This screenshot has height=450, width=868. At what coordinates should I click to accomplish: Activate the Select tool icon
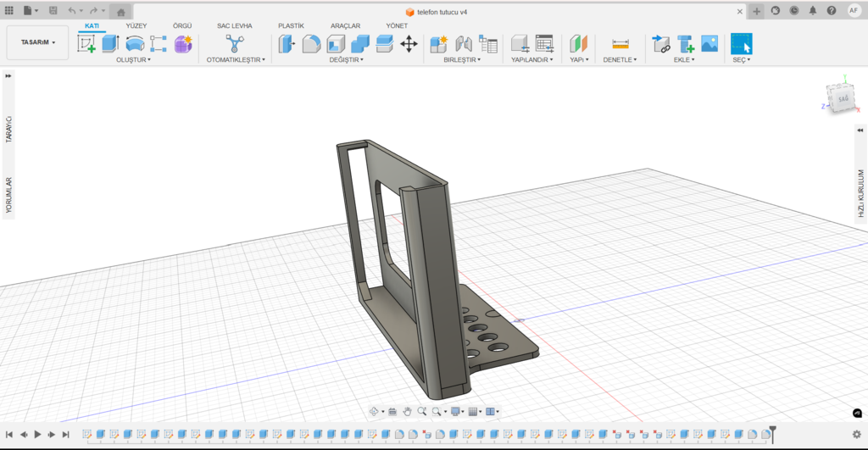pos(741,44)
